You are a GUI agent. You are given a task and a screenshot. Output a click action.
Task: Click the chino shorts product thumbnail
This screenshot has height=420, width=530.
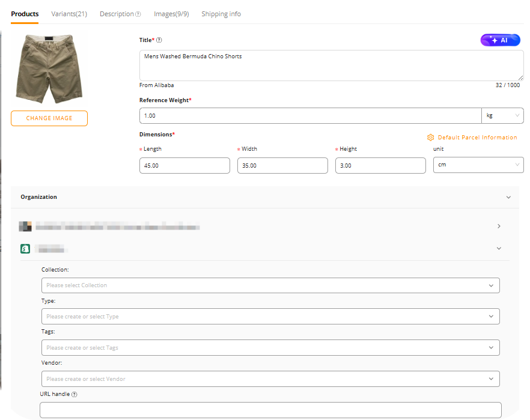(x=49, y=69)
